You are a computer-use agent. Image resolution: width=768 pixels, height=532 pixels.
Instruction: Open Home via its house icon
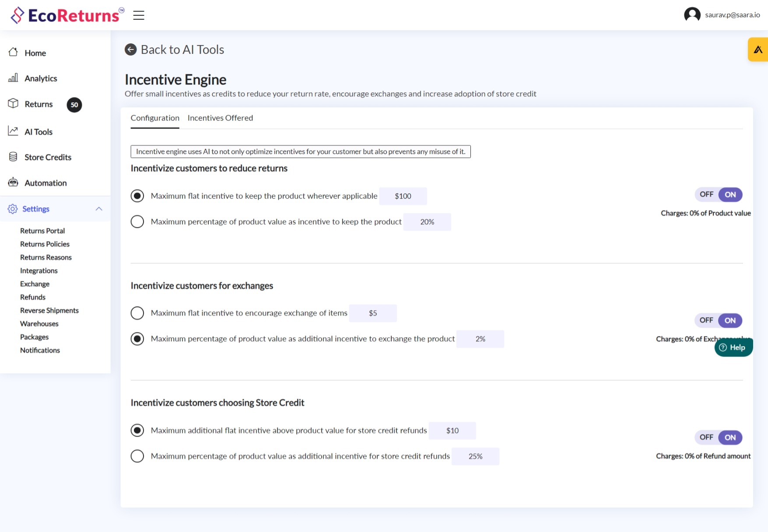tap(13, 52)
